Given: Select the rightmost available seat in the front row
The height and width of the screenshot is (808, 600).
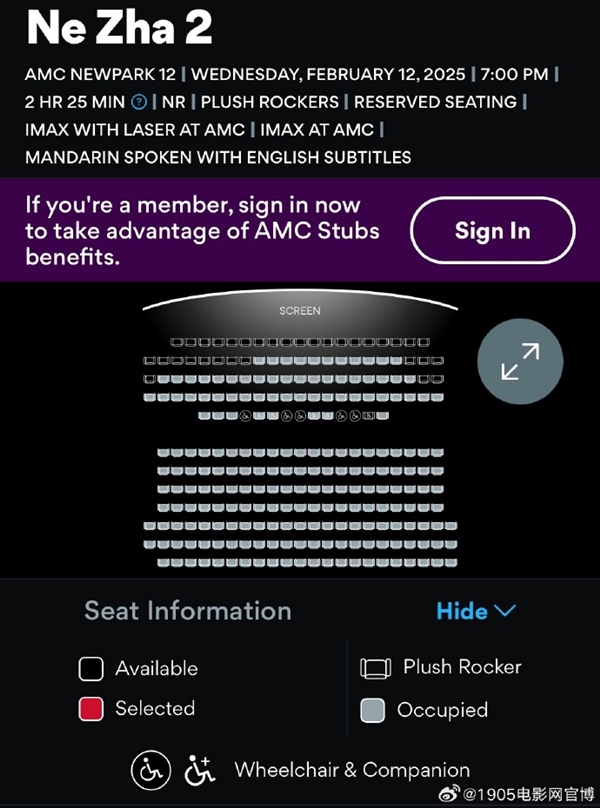Looking at the screenshot, I should (x=424, y=342).
